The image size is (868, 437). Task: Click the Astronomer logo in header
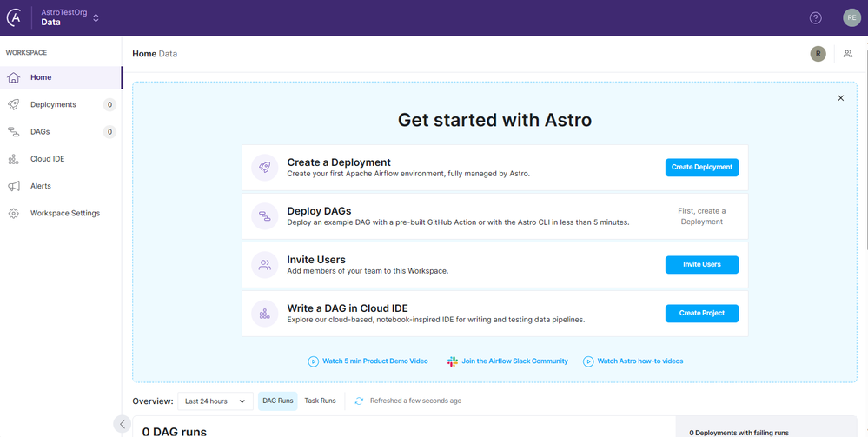[14, 17]
